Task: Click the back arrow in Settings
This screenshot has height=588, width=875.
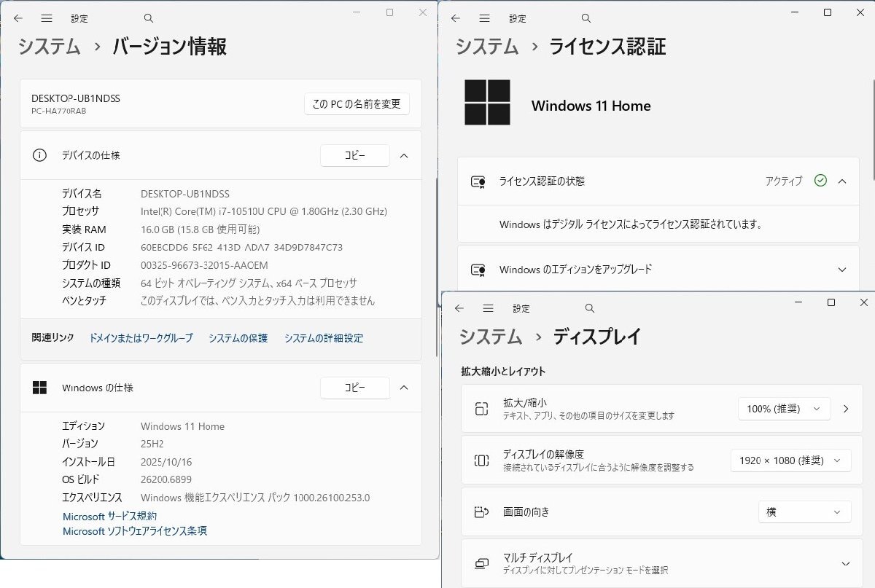Action: [18, 17]
